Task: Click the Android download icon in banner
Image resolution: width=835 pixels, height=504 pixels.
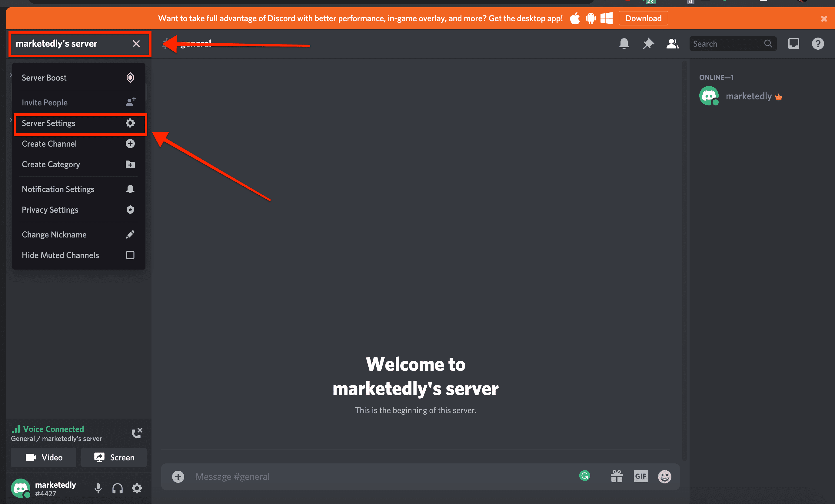Action: point(591,18)
